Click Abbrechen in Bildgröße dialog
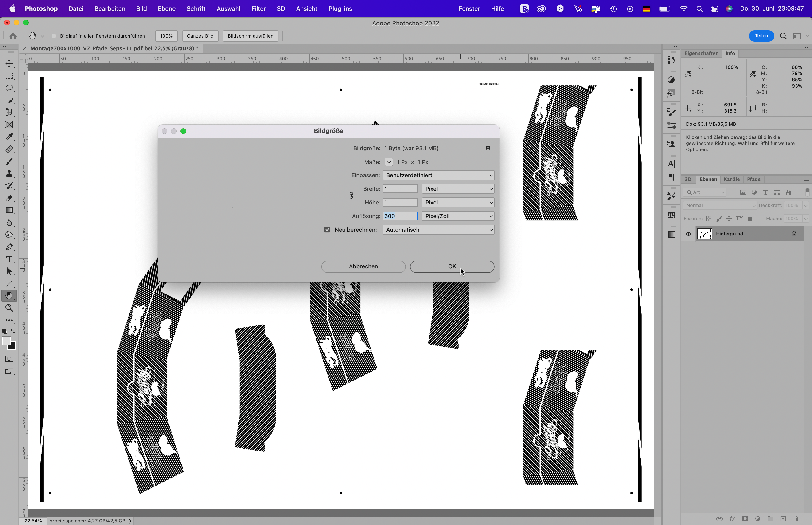The width and height of the screenshot is (812, 525). pyautogui.click(x=363, y=266)
